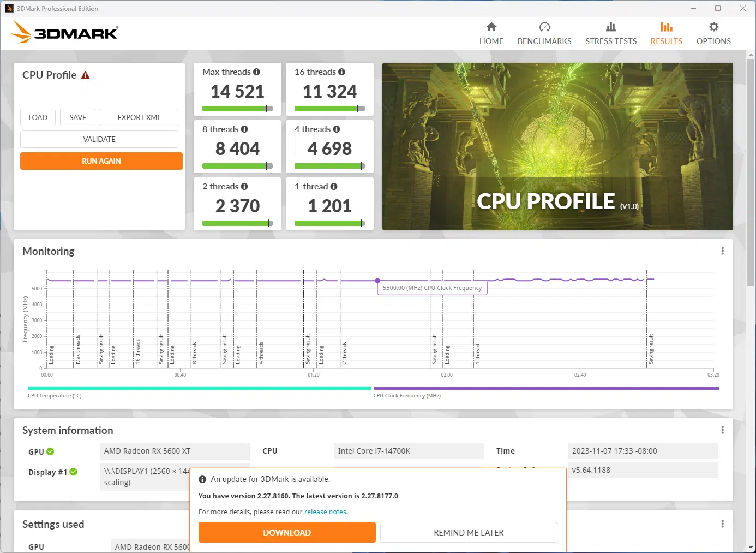Toggle the CPU Clock Frequency legend line
Screen dimensions: 756x553
(545, 389)
